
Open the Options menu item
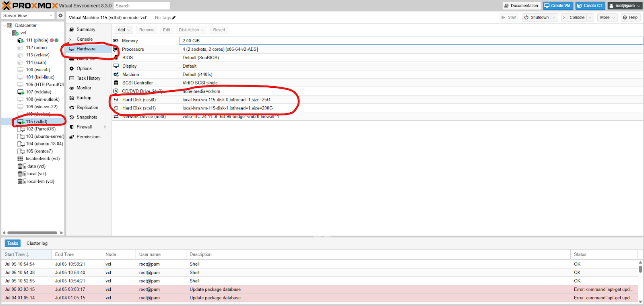[89, 68]
